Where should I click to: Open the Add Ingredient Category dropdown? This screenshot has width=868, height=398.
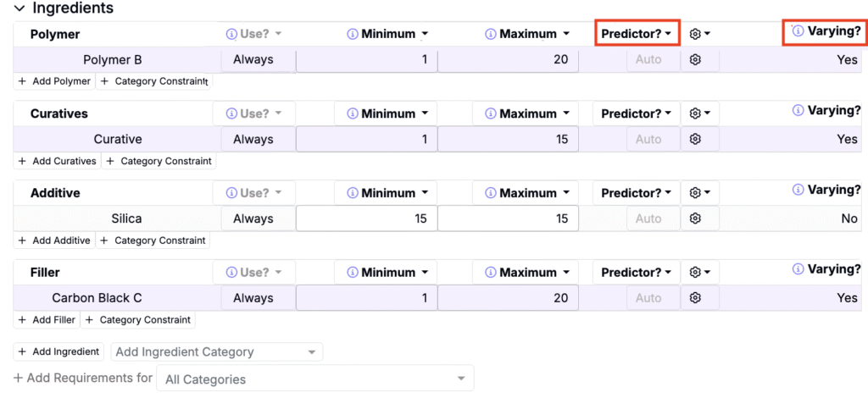[217, 351]
